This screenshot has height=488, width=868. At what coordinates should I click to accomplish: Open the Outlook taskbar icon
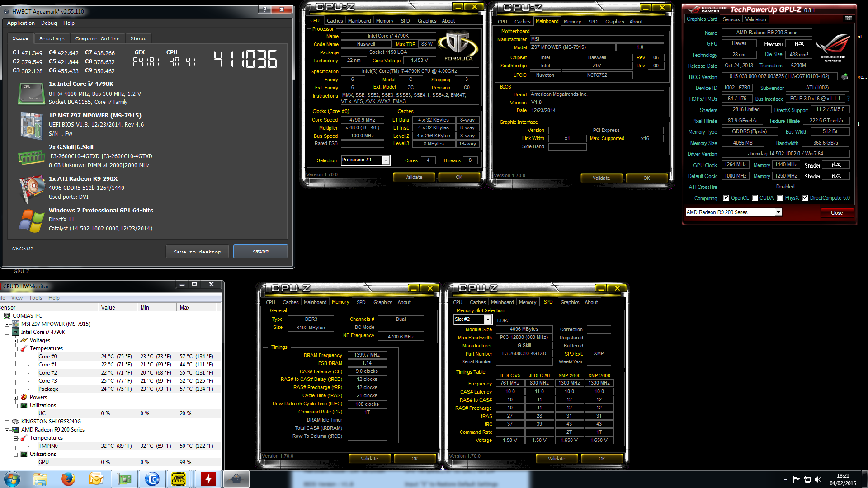point(96,479)
